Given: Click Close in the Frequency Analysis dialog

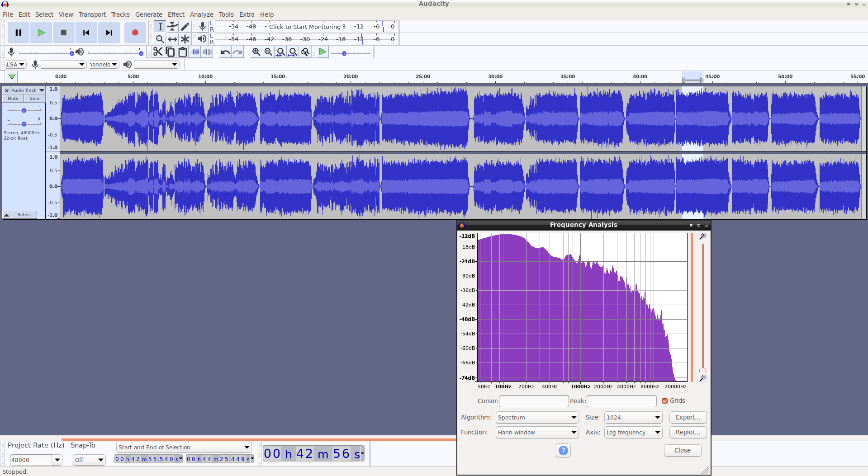Looking at the screenshot, I should click(x=682, y=450).
